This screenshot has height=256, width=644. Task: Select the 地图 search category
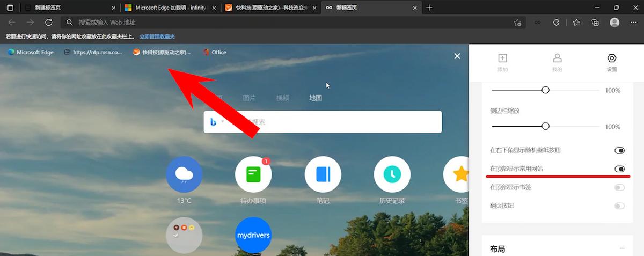[316, 98]
